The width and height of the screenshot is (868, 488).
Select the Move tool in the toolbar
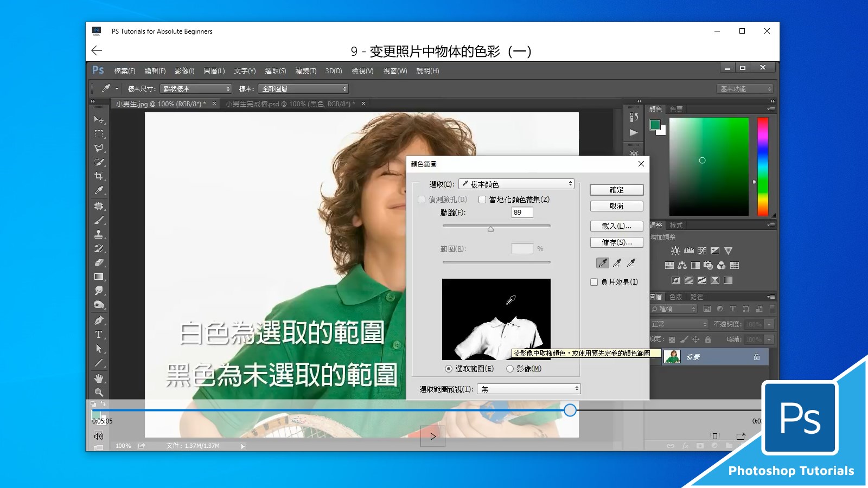pos(99,119)
